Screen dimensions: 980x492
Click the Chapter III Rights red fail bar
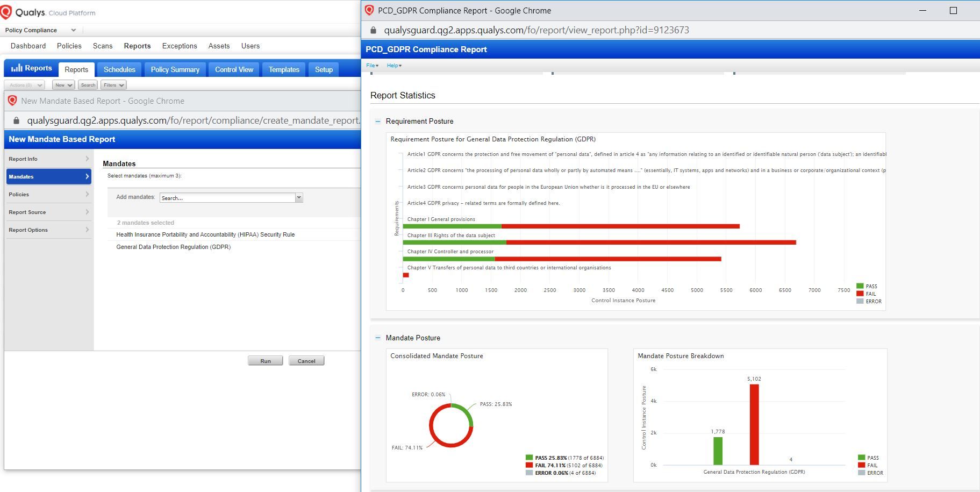[651, 243]
